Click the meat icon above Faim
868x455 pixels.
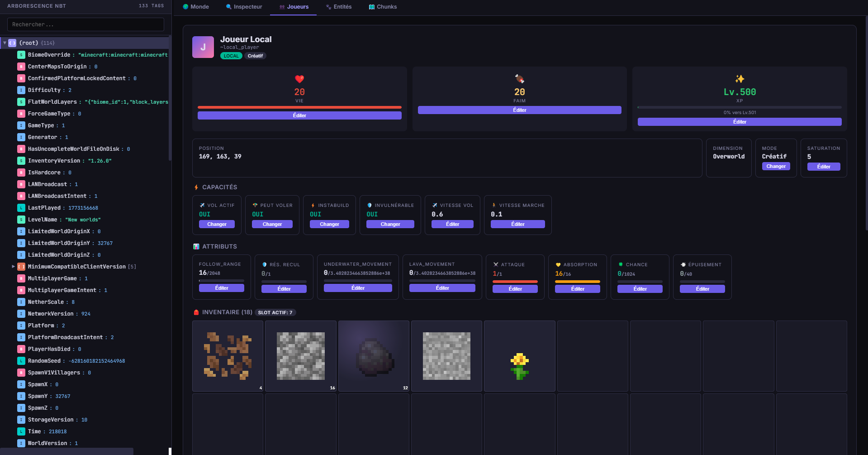tap(519, 79)
